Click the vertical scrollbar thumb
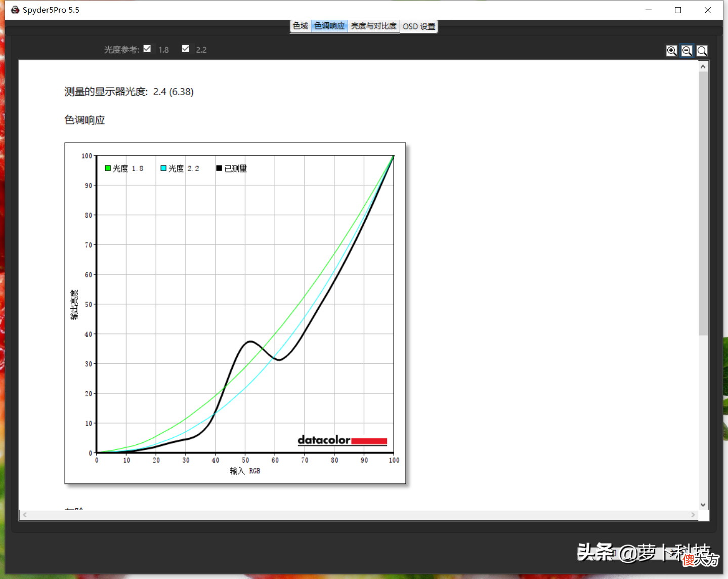 click(x=703, y=203)
